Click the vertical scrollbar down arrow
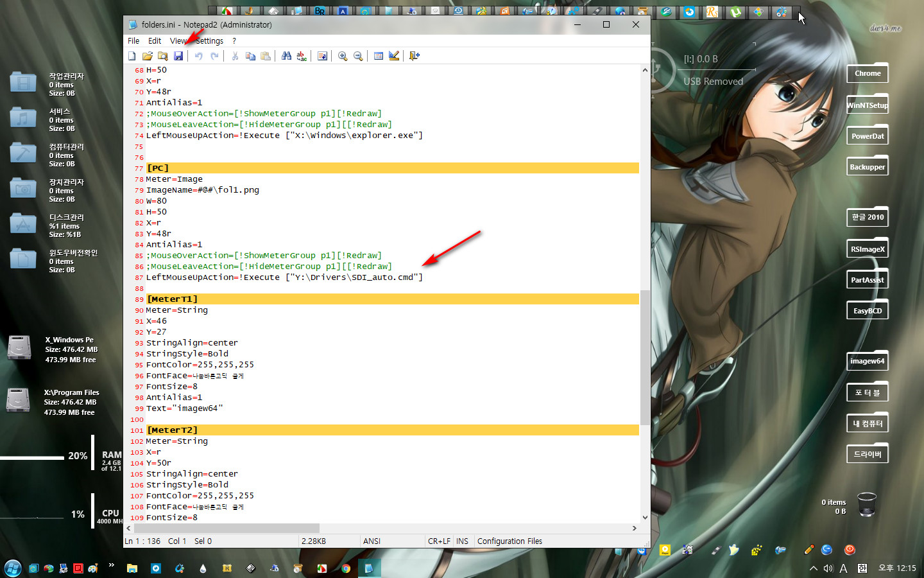 coord(645,518)
